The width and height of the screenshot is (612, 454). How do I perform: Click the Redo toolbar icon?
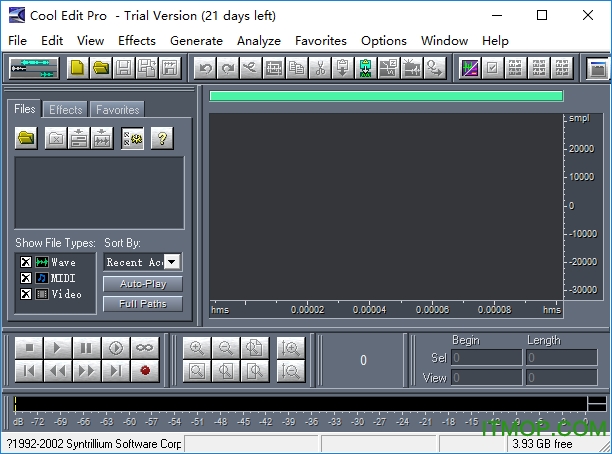pos(228,68)
